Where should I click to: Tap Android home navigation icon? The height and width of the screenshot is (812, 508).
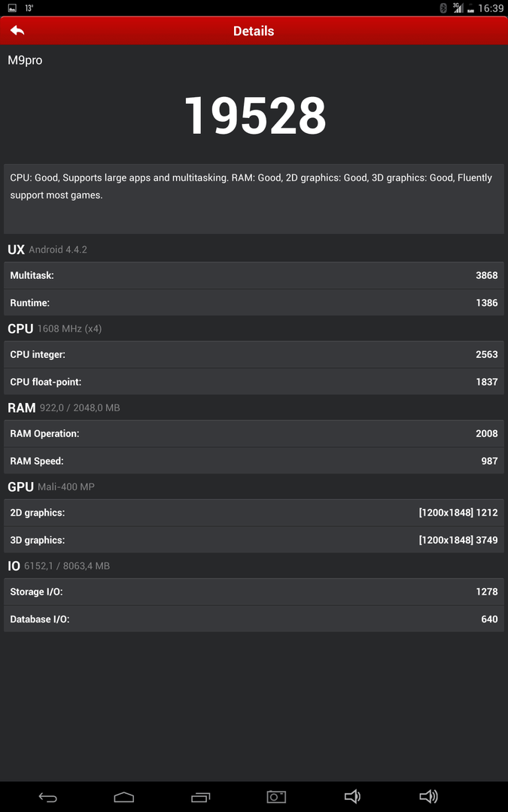124,797
